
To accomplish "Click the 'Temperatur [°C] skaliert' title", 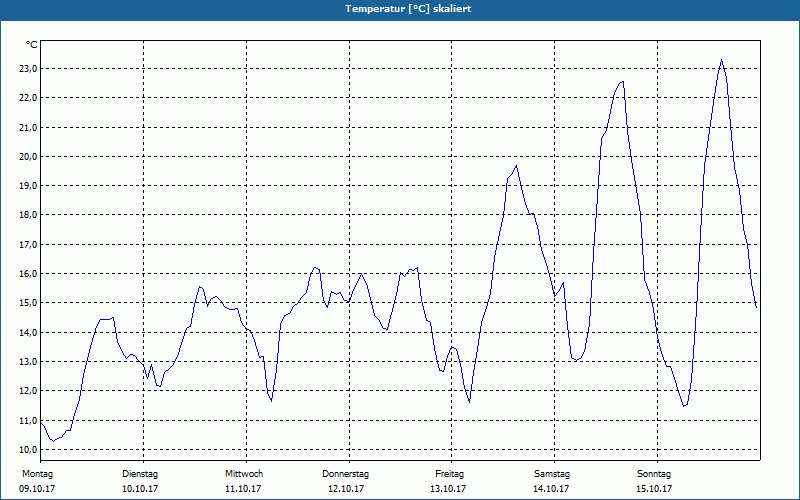I will [408, 9].
